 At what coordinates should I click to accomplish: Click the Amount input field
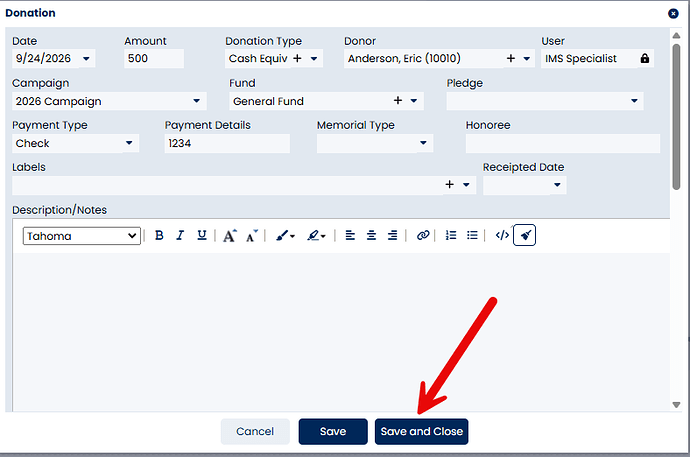(x=154, y=58)
